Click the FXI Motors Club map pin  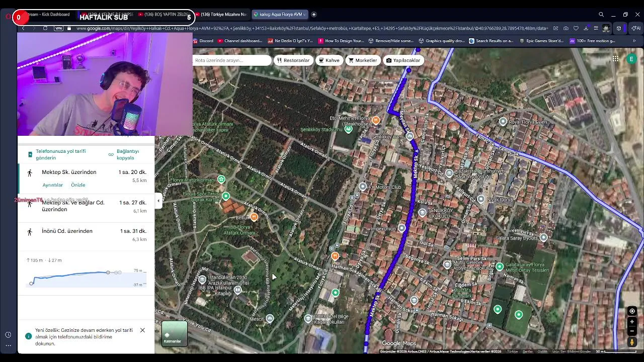pos(363,187)
